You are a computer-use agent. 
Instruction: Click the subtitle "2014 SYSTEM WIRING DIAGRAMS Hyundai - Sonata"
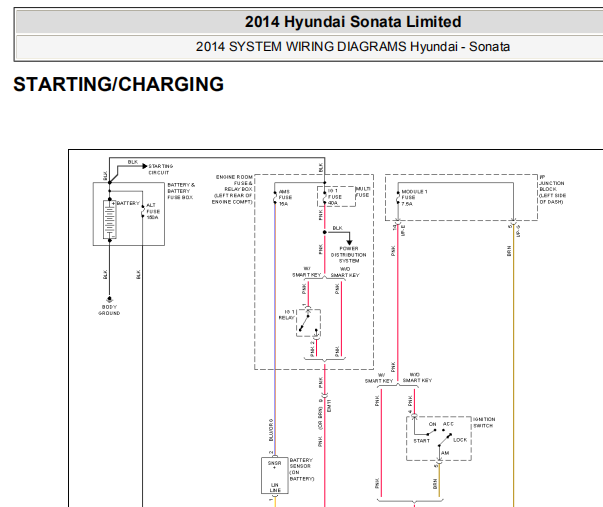[353, 47]
